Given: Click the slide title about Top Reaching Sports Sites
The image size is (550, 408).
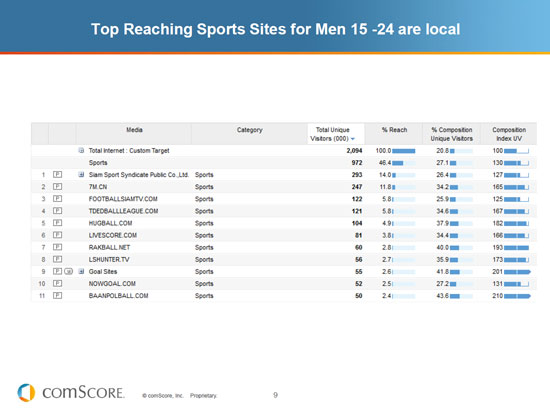Looking at the screenshot, I should (x=275, y=29).
